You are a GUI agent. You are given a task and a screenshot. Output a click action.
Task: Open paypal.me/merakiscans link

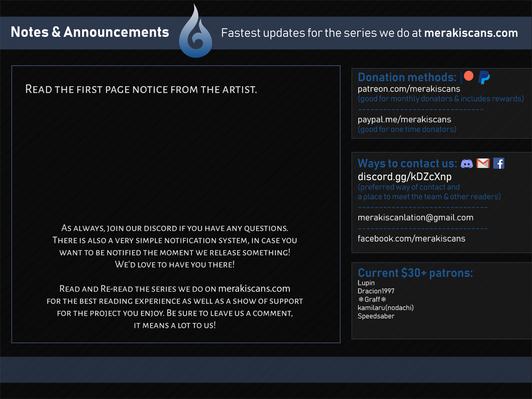[404, 119]
